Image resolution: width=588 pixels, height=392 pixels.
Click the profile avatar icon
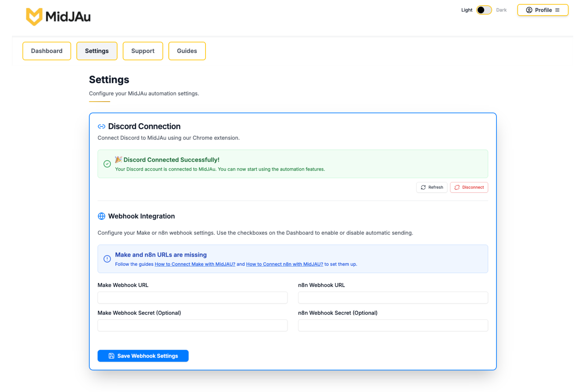point(529,10)
